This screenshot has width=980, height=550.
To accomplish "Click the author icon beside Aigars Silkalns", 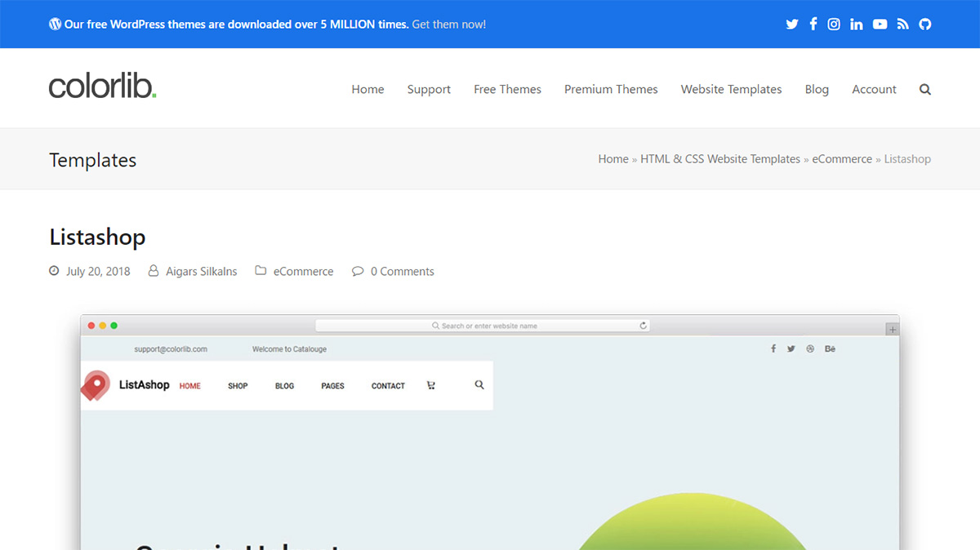I will [x=153, y=270].
